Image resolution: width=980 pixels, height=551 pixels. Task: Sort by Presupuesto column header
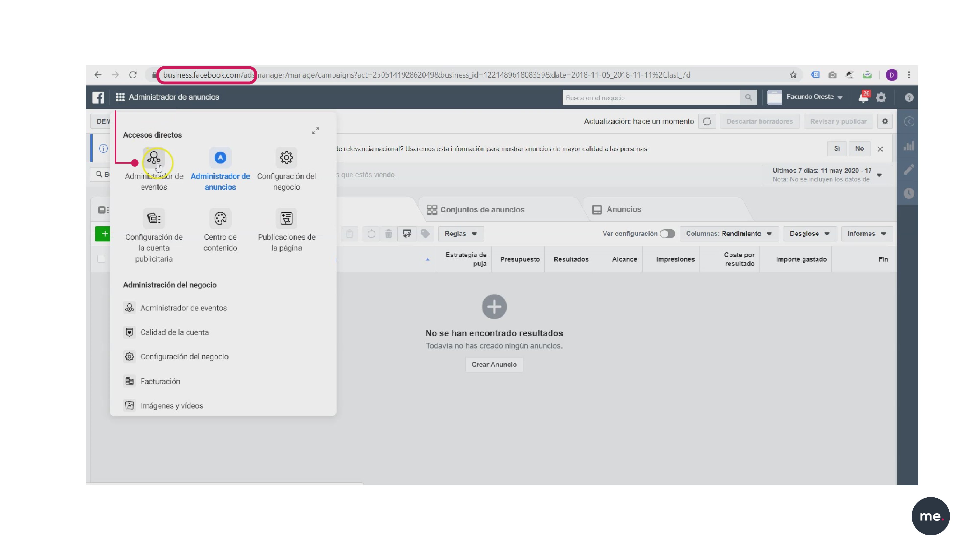point(520,259)
